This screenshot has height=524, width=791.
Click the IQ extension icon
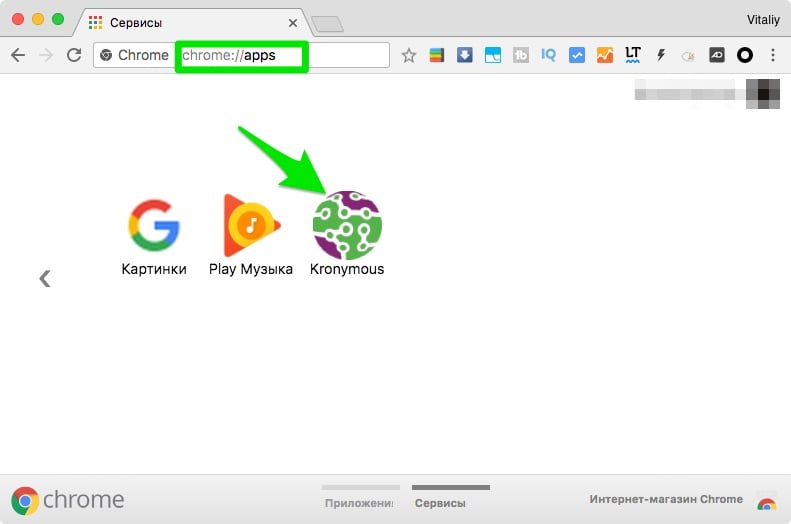point(548,56)
